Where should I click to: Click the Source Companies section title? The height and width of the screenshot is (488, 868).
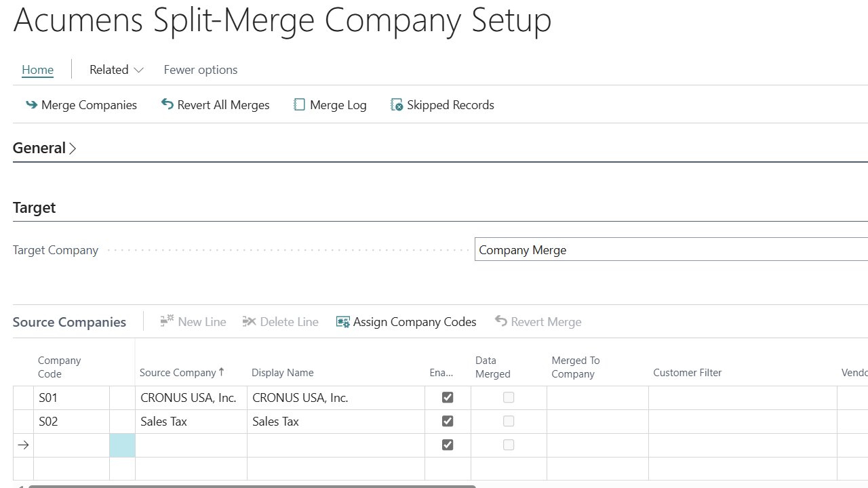click(x=69, y=322)
